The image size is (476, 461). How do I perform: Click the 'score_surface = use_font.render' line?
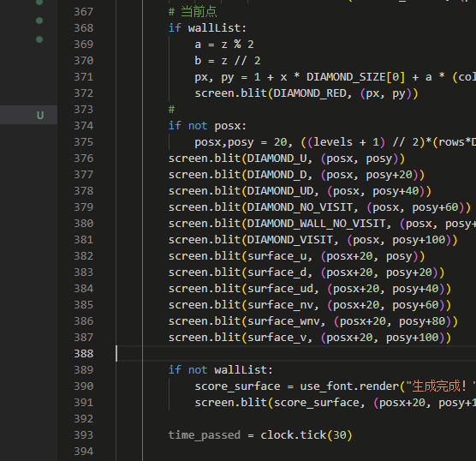point(335,386)
